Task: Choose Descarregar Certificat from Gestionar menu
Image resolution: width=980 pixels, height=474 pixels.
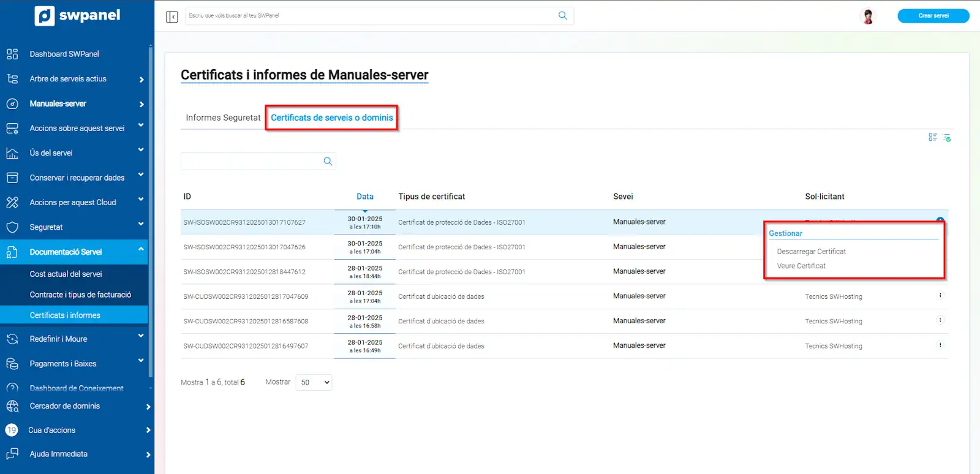Action: 811,252
